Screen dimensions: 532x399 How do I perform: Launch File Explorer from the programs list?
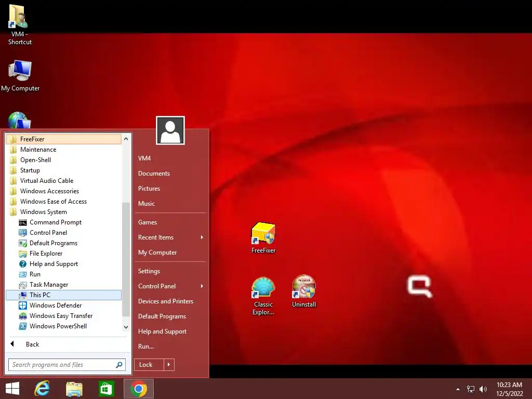click(63, 254)
